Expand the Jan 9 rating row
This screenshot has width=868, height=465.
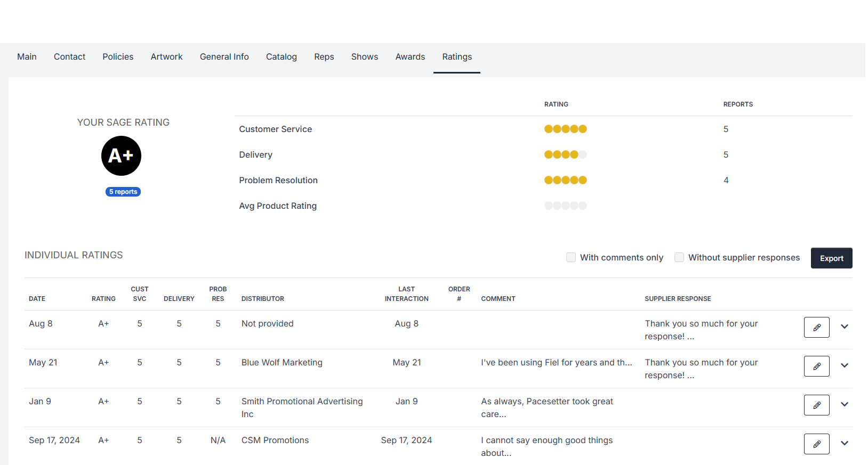845,404
